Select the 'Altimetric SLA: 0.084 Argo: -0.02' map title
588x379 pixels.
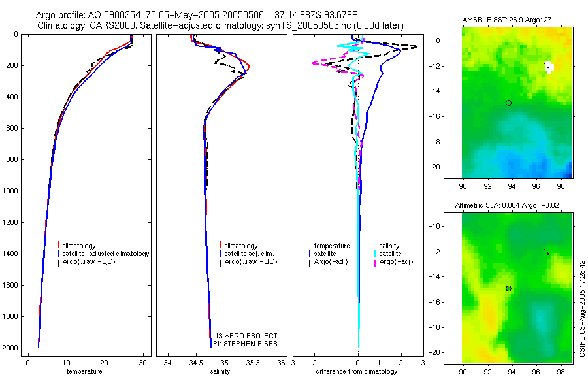click(507, 206)
